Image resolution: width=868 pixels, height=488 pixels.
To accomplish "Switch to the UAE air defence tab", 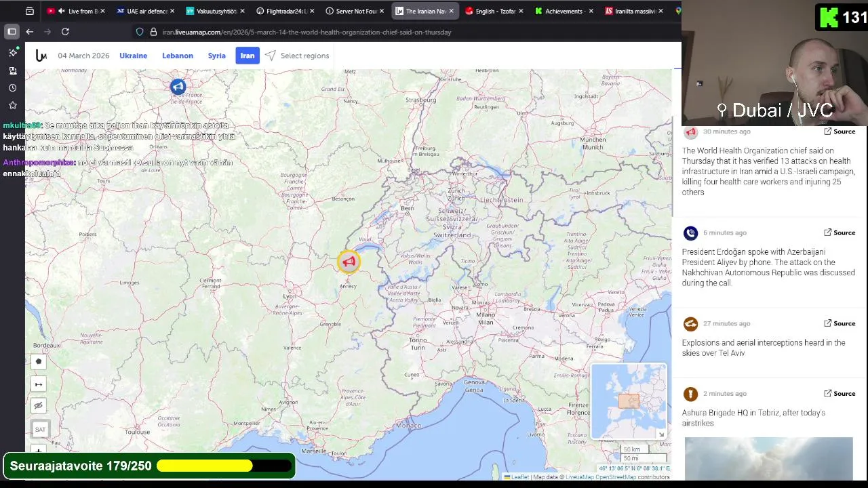I will tap(146, 11).
